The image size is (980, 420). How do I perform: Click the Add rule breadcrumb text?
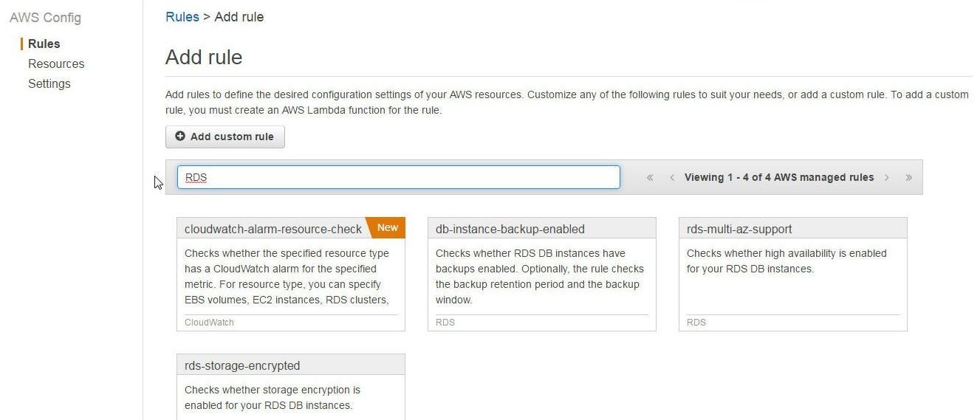(x=239, y=17)
